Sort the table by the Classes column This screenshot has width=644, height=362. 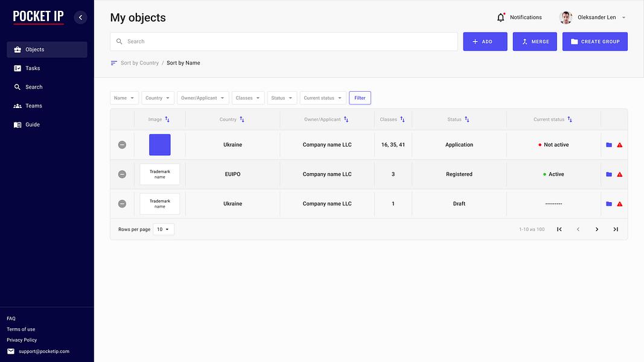point(403,119)
